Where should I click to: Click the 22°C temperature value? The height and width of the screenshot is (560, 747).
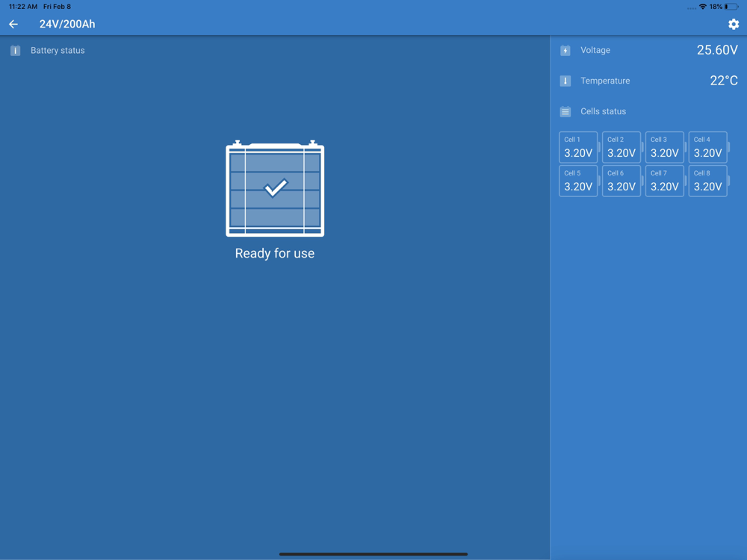coord(724,81)
